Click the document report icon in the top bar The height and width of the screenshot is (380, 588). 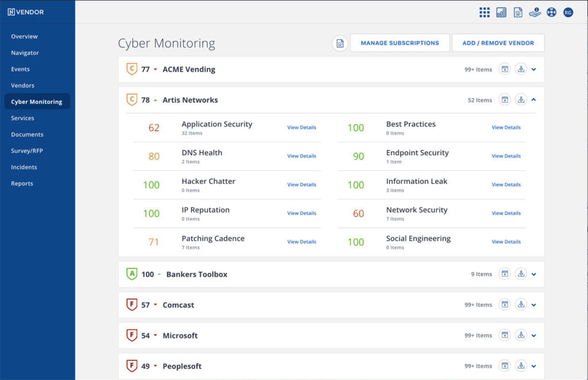[x=517, y=11]
